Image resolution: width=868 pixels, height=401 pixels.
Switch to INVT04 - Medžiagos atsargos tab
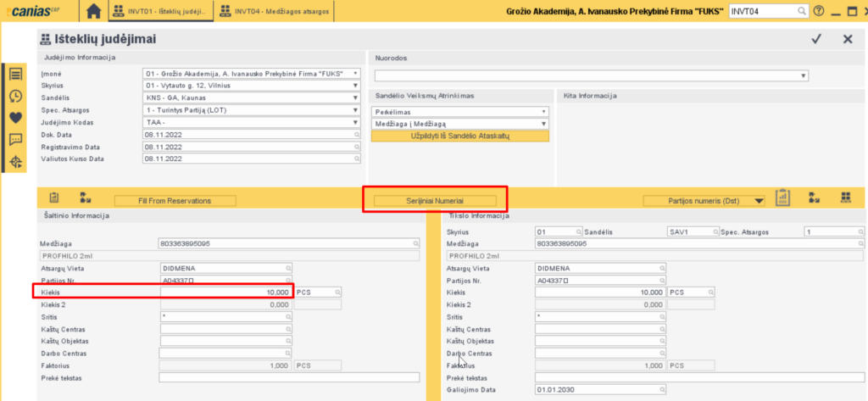tap(275, 11)
